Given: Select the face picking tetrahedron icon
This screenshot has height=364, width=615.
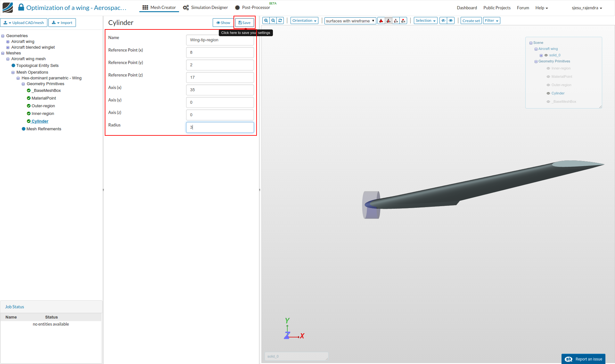Looking at the screenshot, I should coord(389,21).
